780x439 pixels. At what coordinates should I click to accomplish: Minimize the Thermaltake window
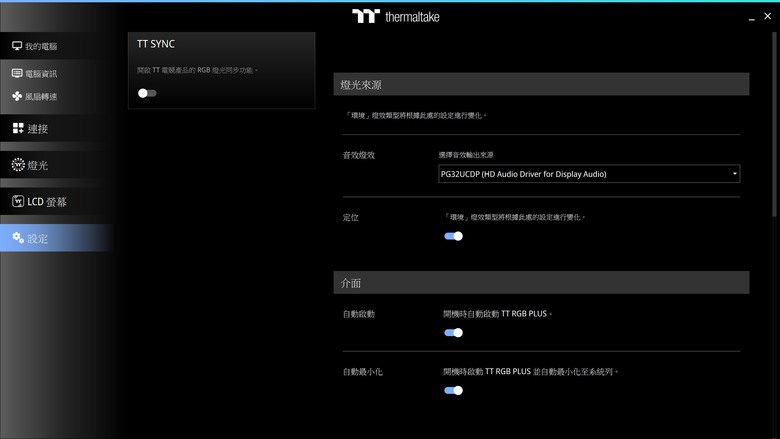752,17
